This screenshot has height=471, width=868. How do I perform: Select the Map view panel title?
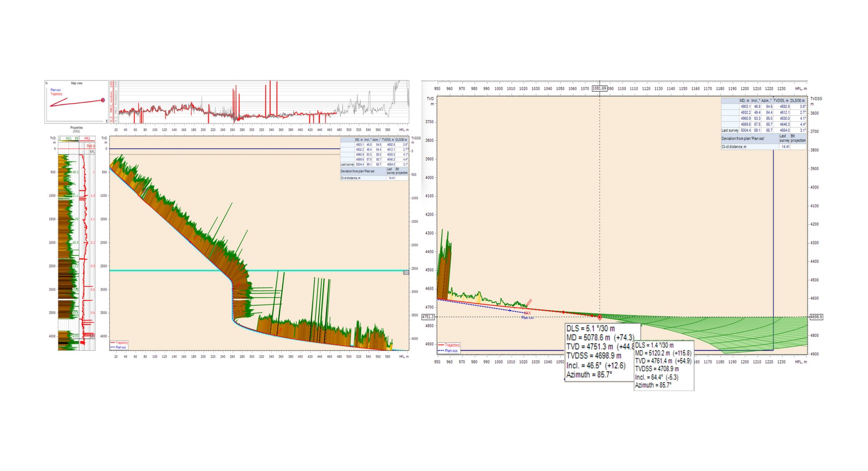[x=77, y=84]
